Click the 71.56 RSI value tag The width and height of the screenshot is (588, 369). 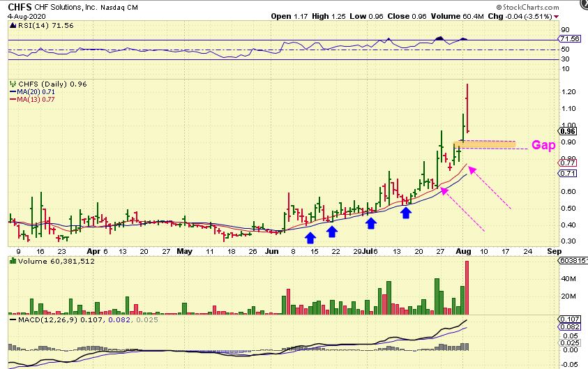pos(570,38)
